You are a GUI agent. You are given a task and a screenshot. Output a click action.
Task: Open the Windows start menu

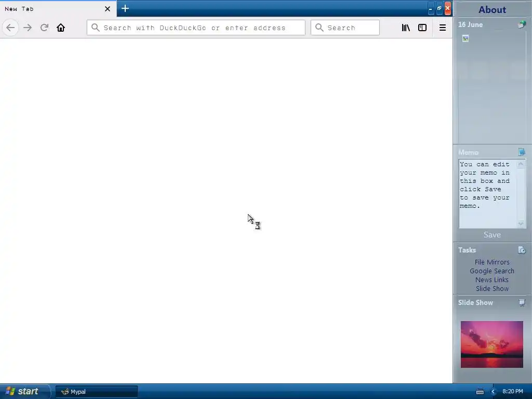tap(25, 391)
